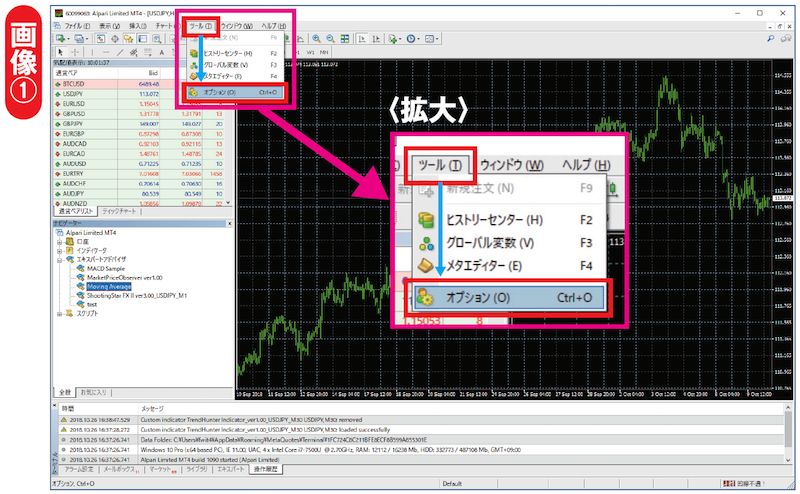
Task: Click the chart Zoom Out magnifier icon
Action: (x=330, y=39)
